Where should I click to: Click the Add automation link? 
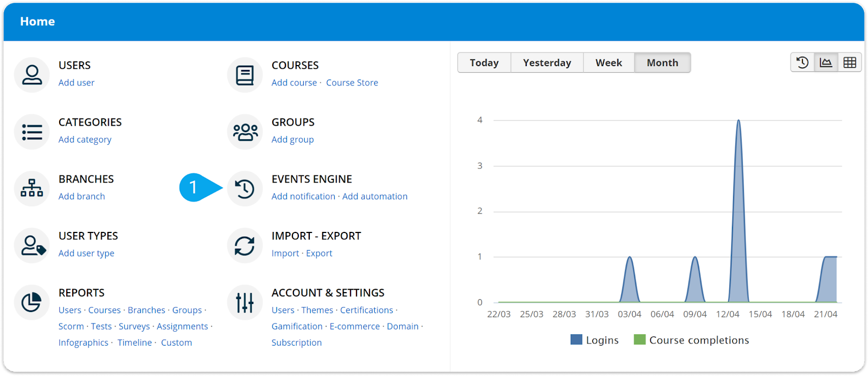click(375, 196)
